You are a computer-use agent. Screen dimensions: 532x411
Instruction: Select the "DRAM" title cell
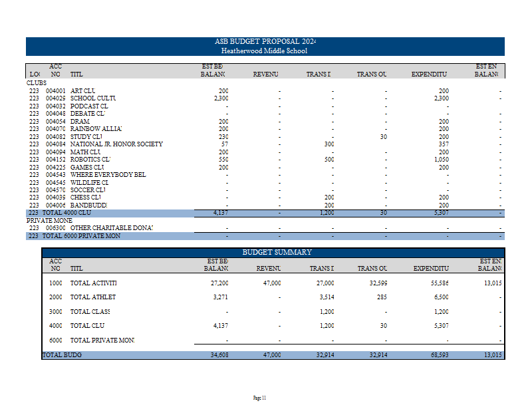80,121
